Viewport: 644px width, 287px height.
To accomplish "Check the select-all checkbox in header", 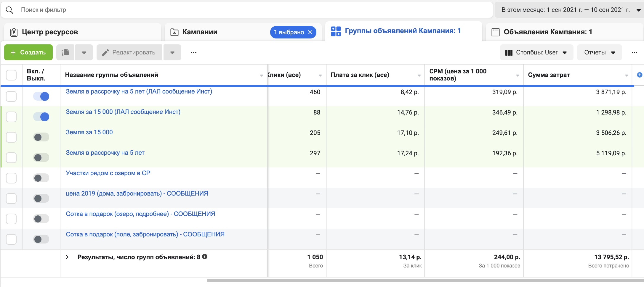I will (11, 75).
